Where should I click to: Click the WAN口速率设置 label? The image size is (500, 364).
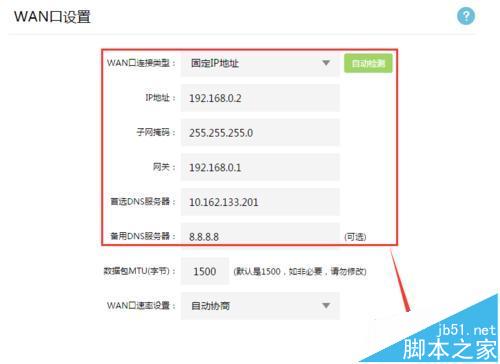click(x=141, y=305)
